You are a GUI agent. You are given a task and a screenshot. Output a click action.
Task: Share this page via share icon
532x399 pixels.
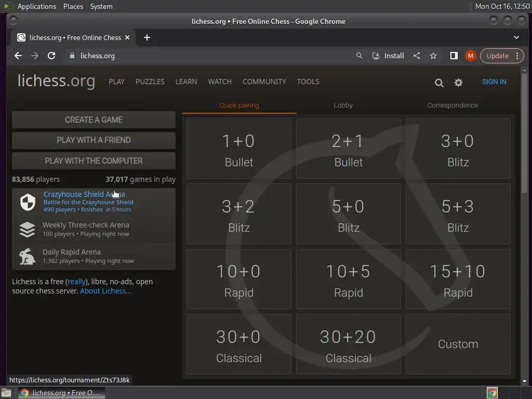(x=417, y=56)
